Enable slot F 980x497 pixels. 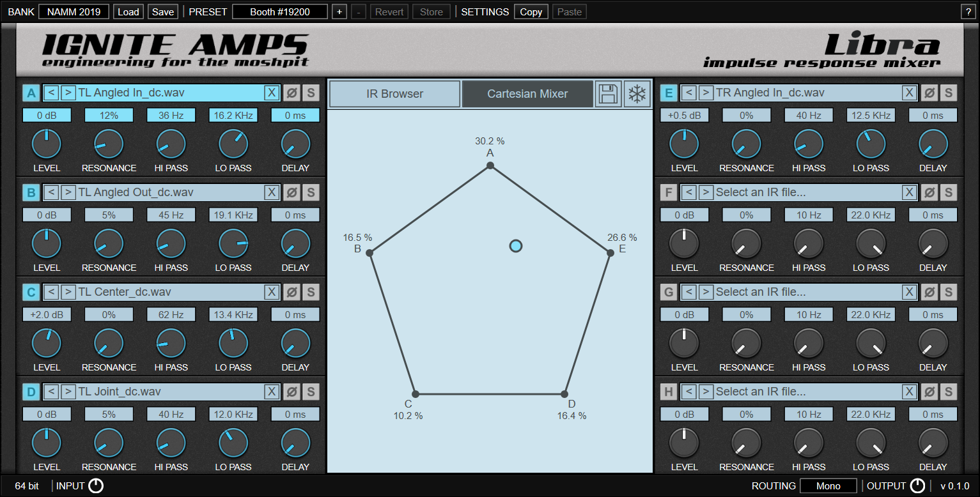coord(669,192)
